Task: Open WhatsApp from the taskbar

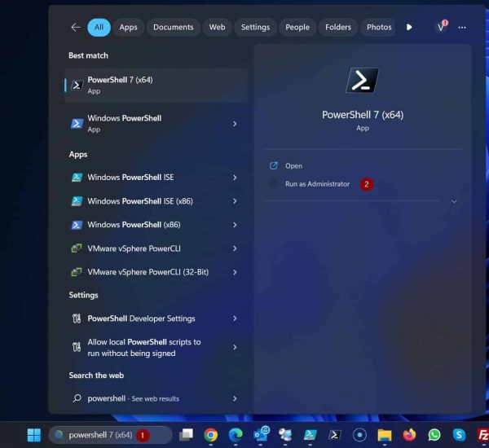Action: tap(434, 435)
